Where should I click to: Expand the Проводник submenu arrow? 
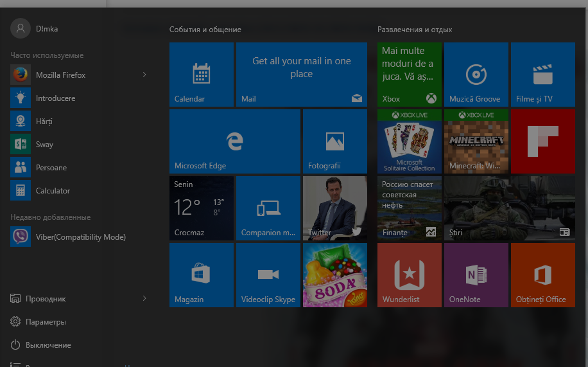click(x=144, y=298)
